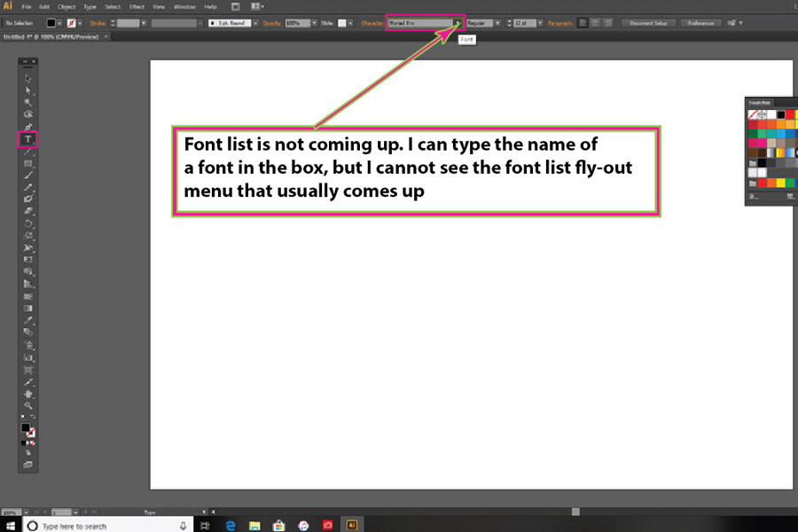Select the Rotate tool
The width and height of the screenshot is (798, 532).
tap(28, 223)
